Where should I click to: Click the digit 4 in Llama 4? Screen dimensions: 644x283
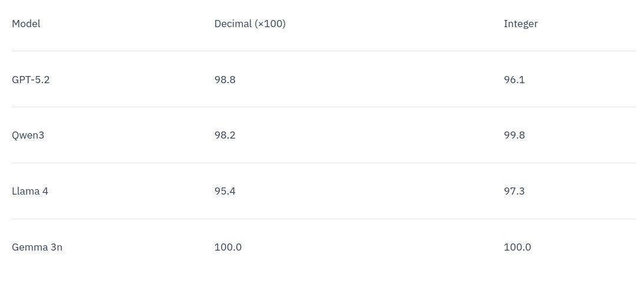coord(45,192)
